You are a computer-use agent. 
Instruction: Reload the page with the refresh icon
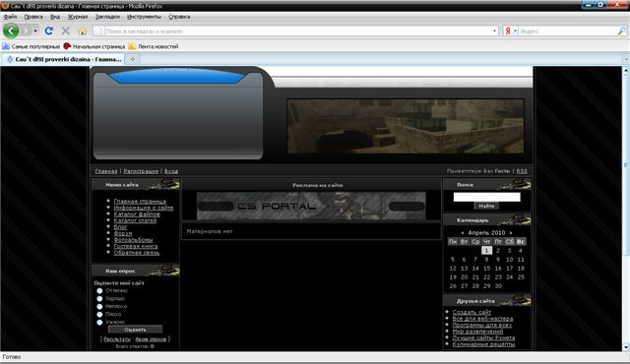pyautogui.click(x=49, y=30)
